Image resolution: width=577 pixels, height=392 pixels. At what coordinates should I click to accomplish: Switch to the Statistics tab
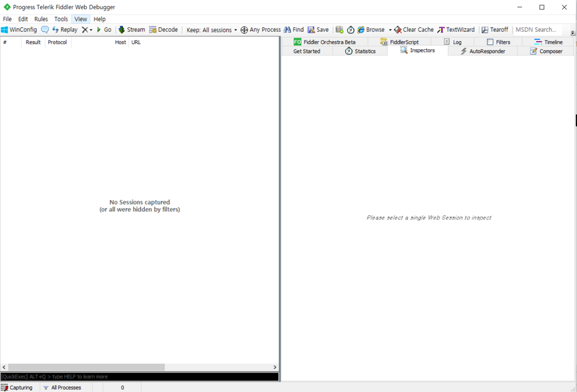360,51
